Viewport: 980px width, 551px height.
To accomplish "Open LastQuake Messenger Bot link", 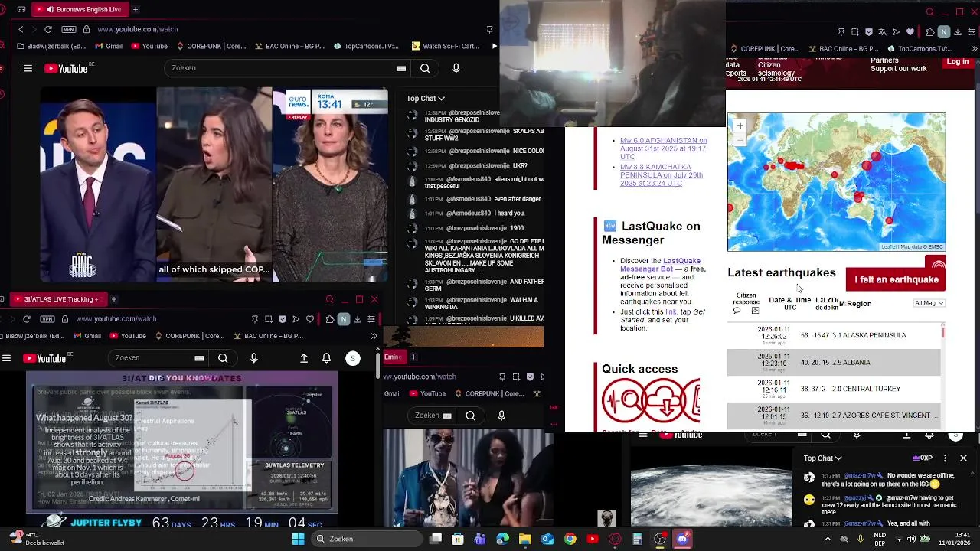I will pyautogui.click(x=658, y=265).
